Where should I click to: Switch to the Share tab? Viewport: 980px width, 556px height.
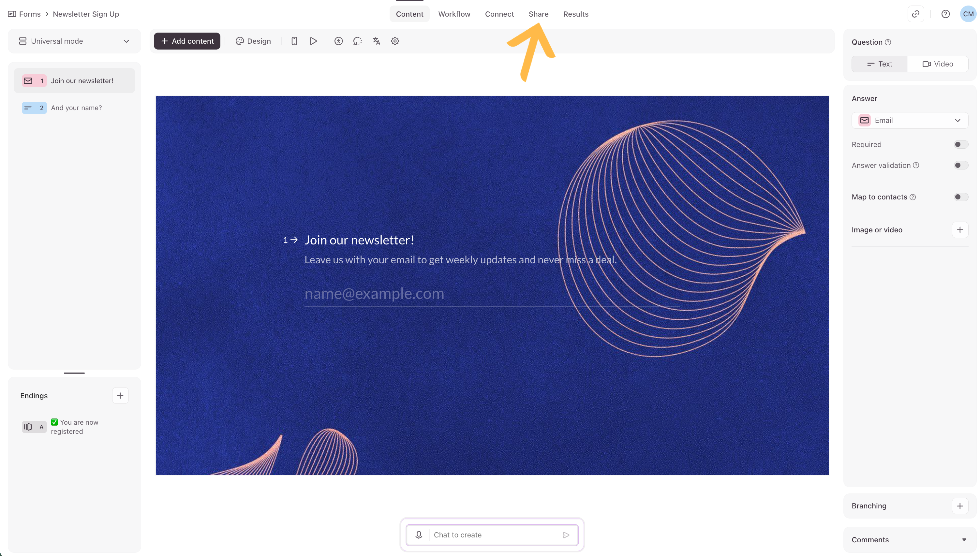(538, 14)
